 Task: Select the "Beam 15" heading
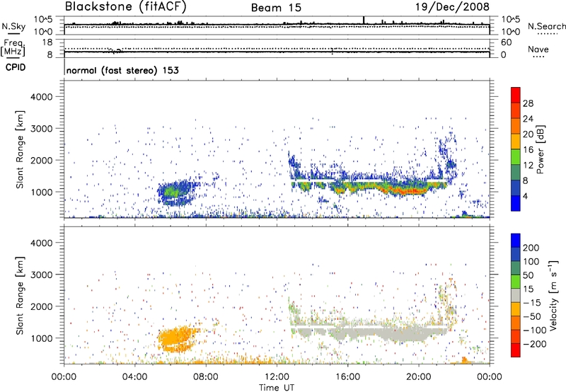pos(276,8)
